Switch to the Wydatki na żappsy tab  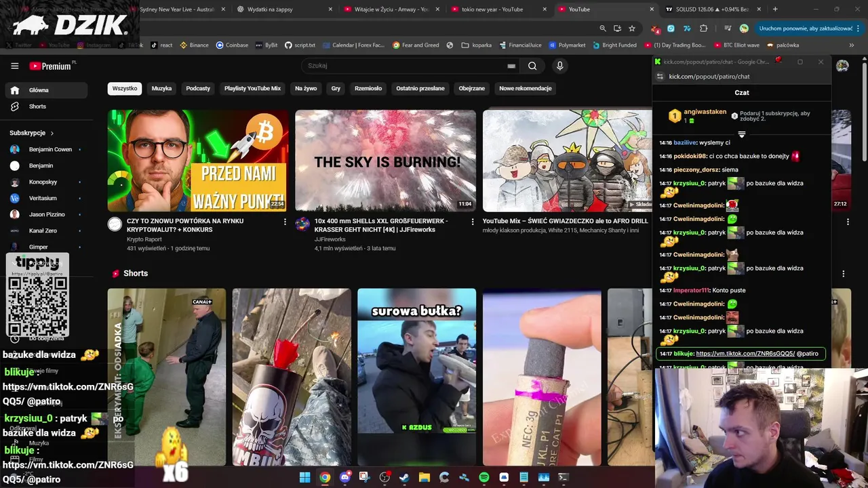click(285, 9)
